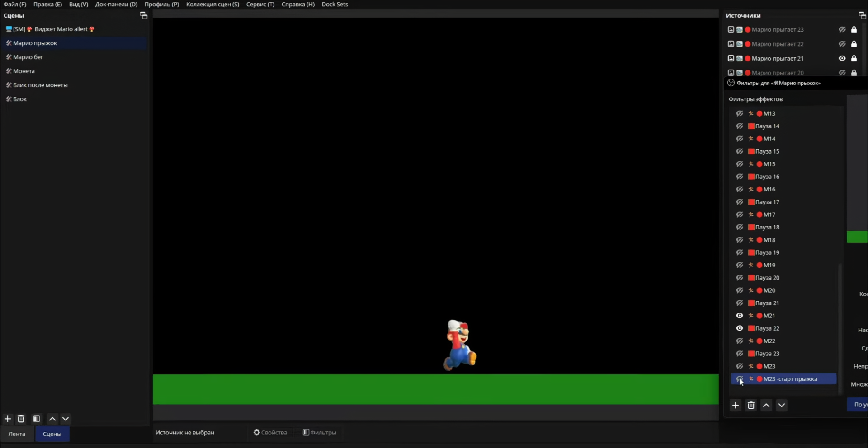This screenshot has height=448, width=868.
Task: Enable the Пауза 23 filter
Action: pos(740,354)
